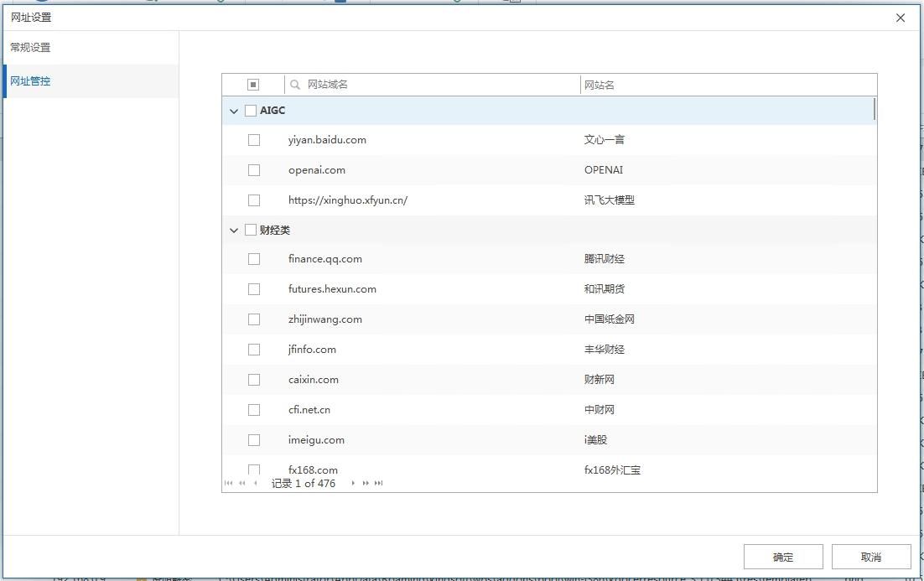Click the vertical scrollbar thumb of the list

tap(875, 109)
